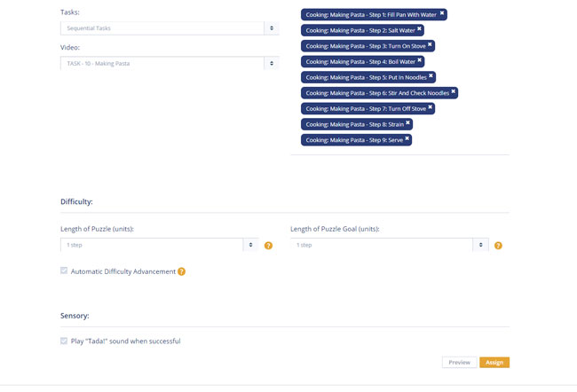The image size is (577, 392).
Task: Remove Step 8: Strain tag
Action: click(407, 122)
